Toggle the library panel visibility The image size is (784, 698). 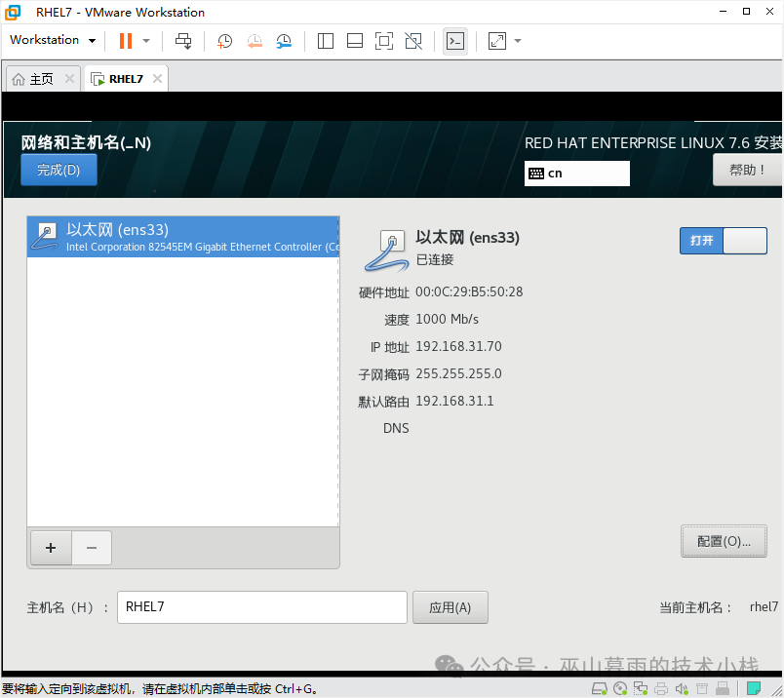click(x=327, y=41)
